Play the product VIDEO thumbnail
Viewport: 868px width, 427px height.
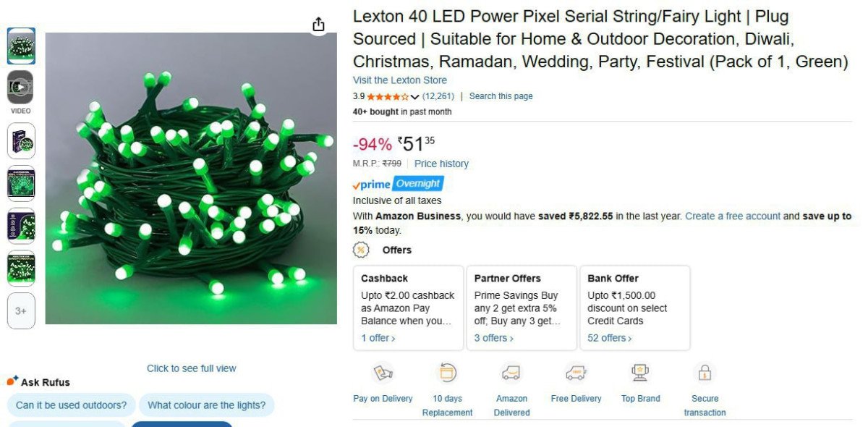pyautogui.click(x=21, y=88)
